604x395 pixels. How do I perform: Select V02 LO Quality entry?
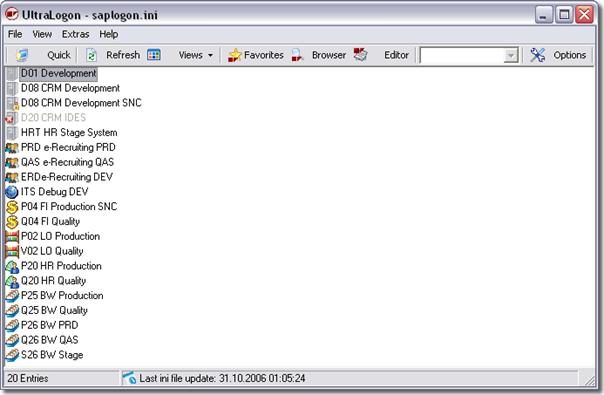(x=52, y=251)
